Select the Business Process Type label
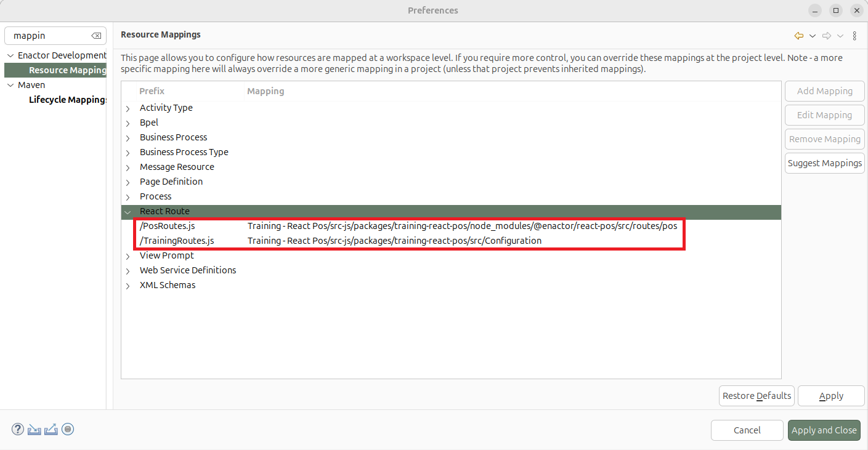The image size is (868, 450). tap(184, 152)
